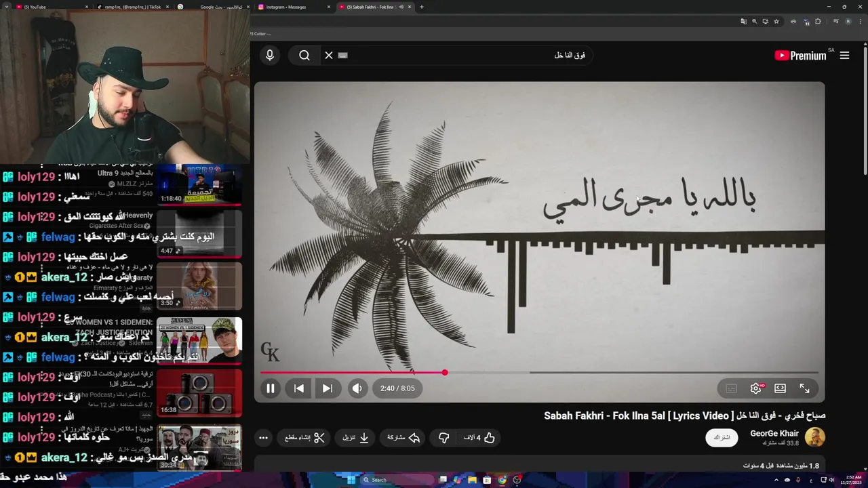Share the video via مشاركة button
This screenshot has height=488, width=868.
point(404,438)
